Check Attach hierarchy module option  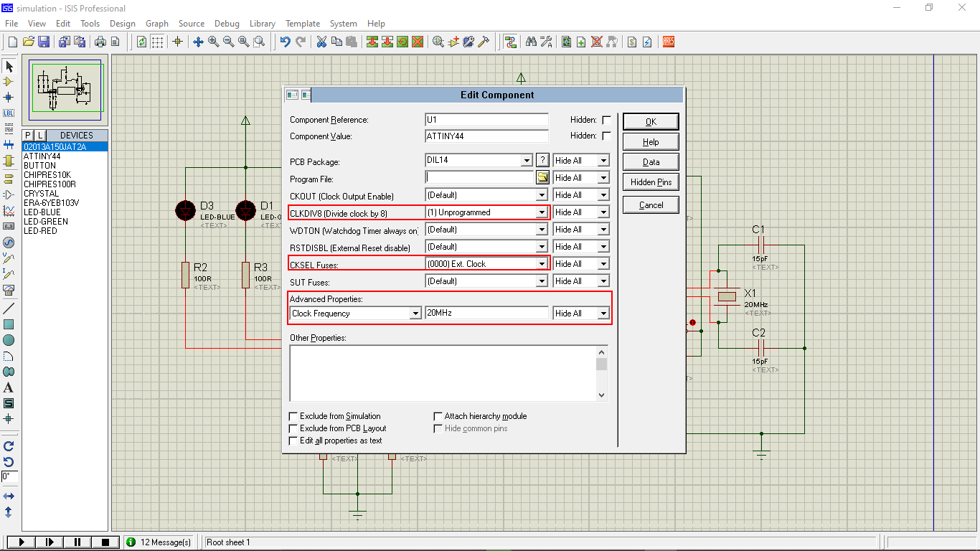[438, 416]
